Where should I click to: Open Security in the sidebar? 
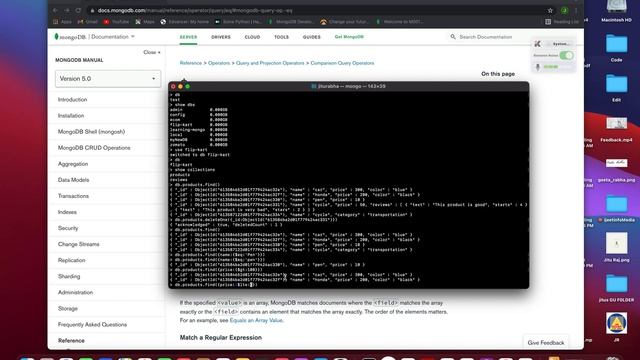68,228
